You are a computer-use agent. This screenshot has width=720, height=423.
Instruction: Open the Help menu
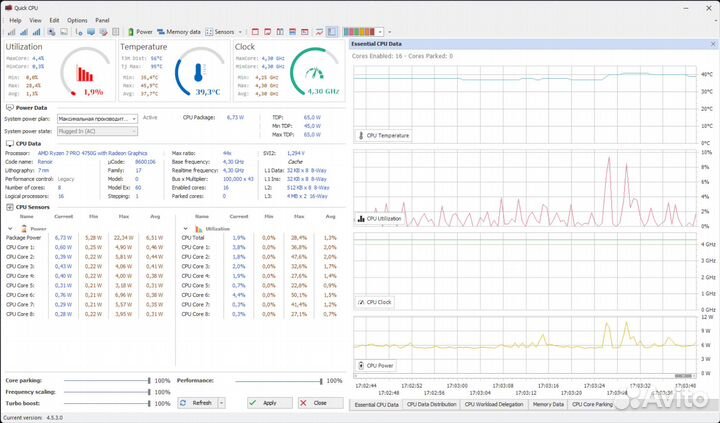click(x=15, y=20)
